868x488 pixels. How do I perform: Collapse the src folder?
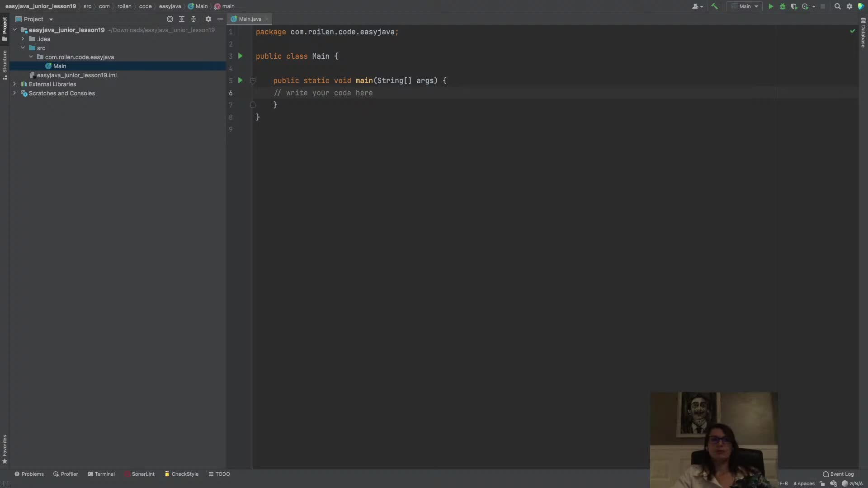click(23, 48)
